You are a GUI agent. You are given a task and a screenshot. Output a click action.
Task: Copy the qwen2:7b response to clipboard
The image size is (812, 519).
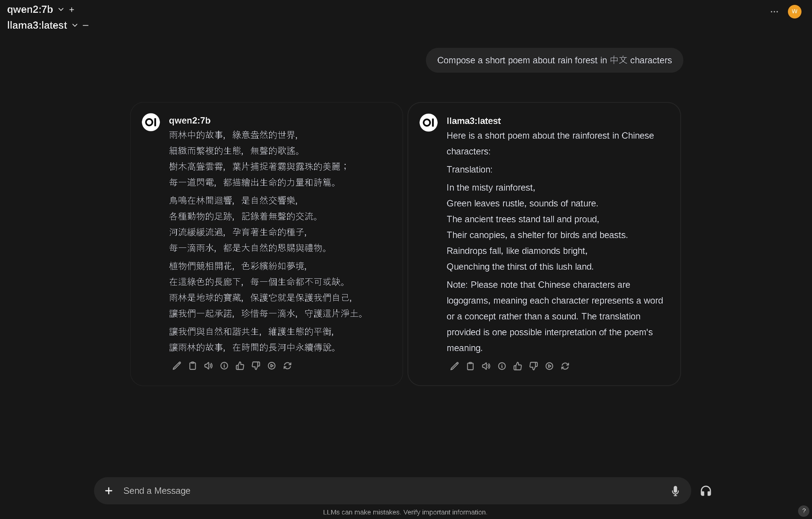[192, 366]
